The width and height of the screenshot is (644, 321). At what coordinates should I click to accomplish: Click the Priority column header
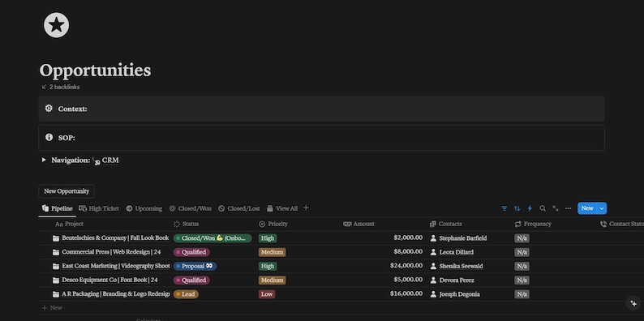(x=273, y=224)
